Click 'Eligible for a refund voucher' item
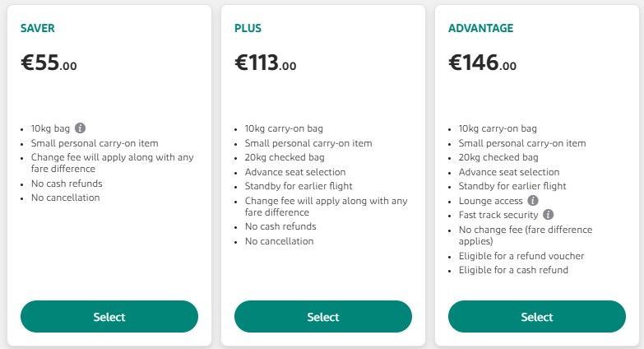 521,256
